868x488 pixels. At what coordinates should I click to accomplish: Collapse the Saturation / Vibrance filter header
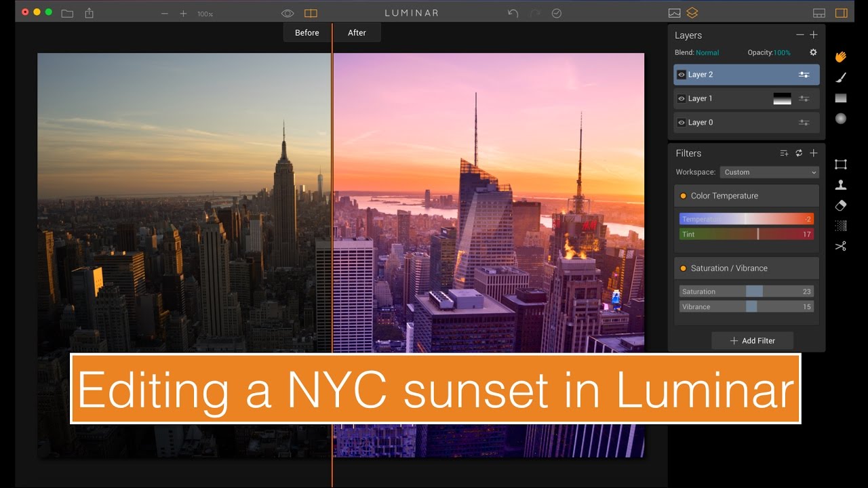[747, 268]
